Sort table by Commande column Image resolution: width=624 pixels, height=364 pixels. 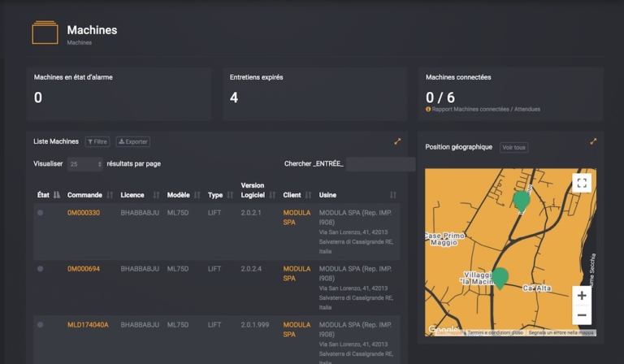90,195
